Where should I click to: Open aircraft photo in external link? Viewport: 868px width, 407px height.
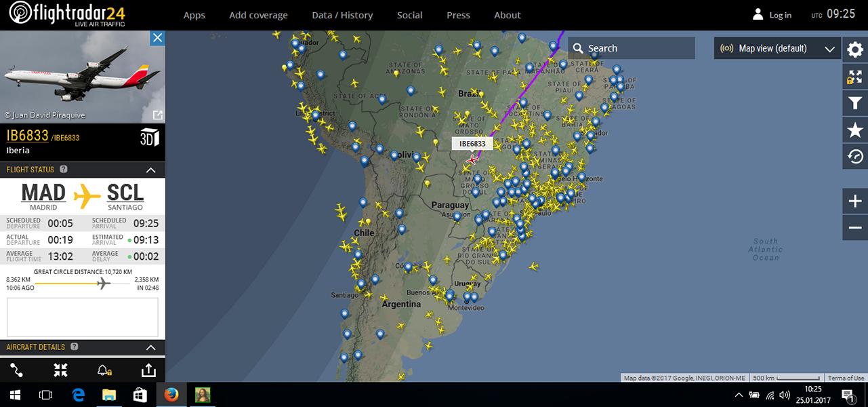coord(157,115)
